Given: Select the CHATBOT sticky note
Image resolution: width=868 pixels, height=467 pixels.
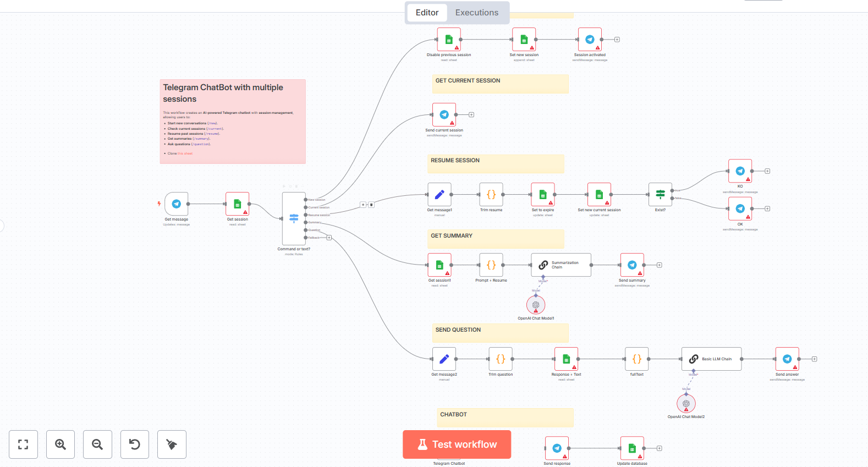Looking at the screenshot, I should click(505, 417).
